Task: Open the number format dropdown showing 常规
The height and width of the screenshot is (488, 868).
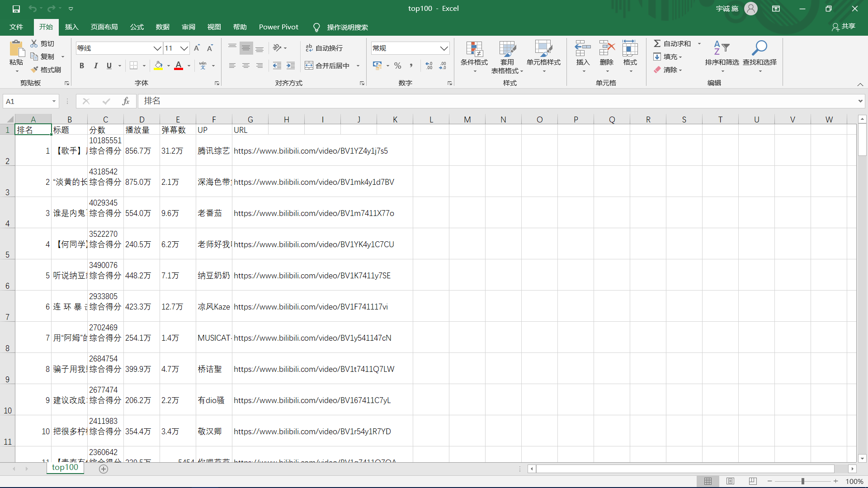Action: (x=444, y=48)
